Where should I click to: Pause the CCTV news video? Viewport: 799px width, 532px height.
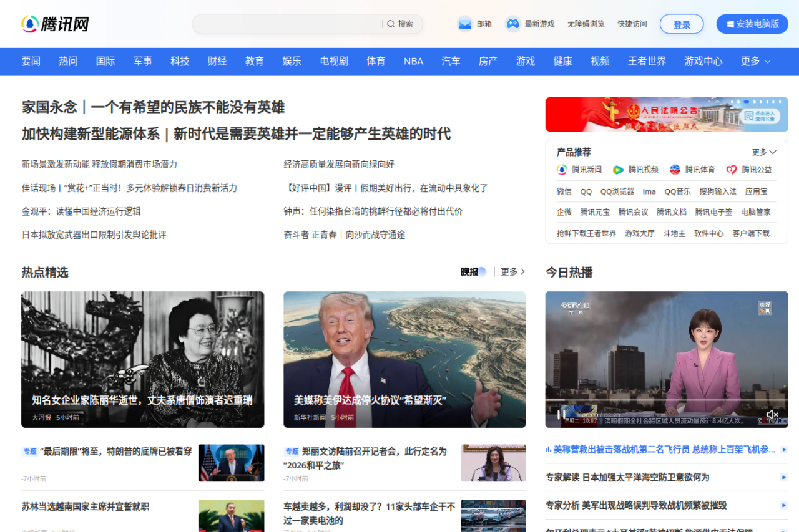pos(561,414)
